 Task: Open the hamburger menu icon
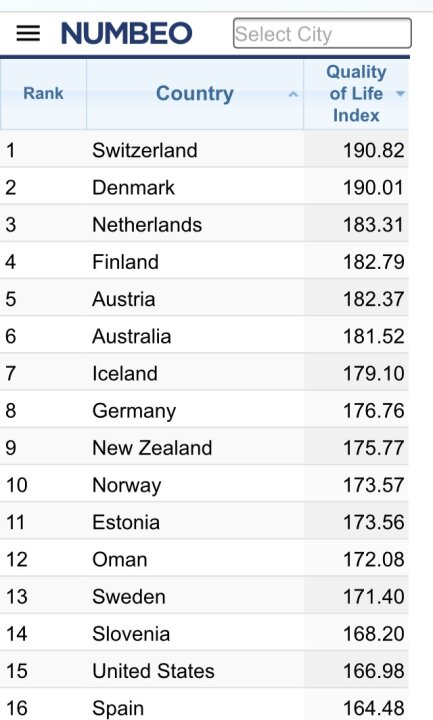click(28, 34)
